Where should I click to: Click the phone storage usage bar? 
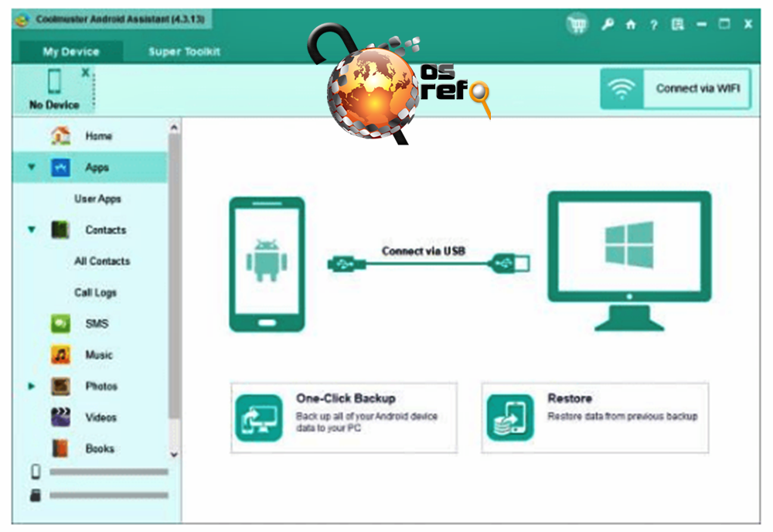(x=109, y=472)
